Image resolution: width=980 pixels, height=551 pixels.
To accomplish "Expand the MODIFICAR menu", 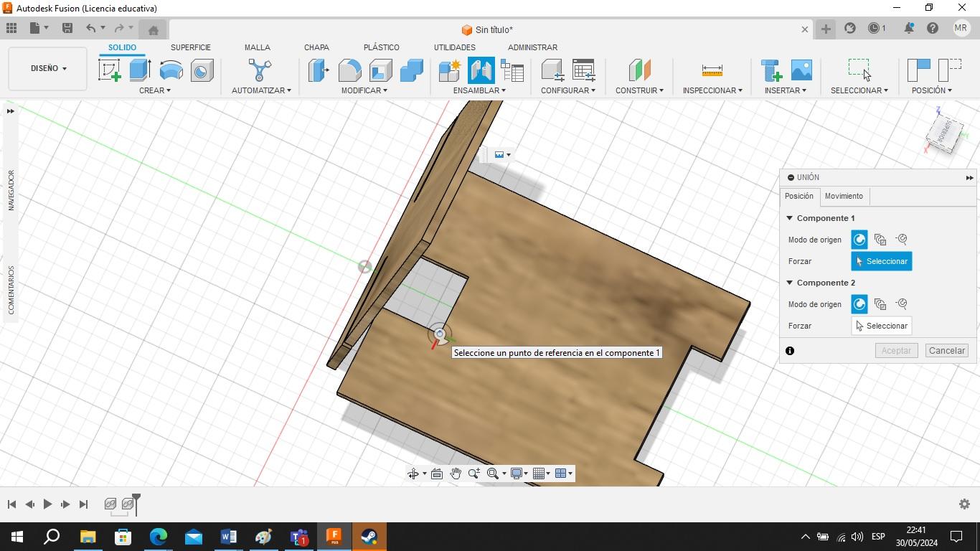I will [364, 90].
